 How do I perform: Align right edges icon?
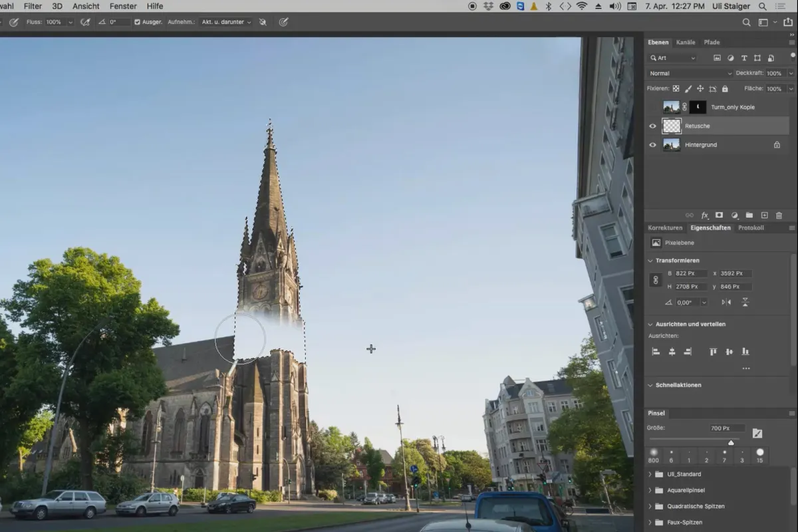coord(688,351)
